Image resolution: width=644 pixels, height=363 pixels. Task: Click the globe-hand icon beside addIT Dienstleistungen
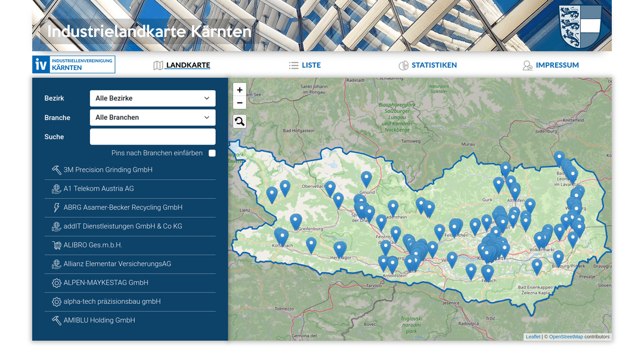[x=56, y=226]
